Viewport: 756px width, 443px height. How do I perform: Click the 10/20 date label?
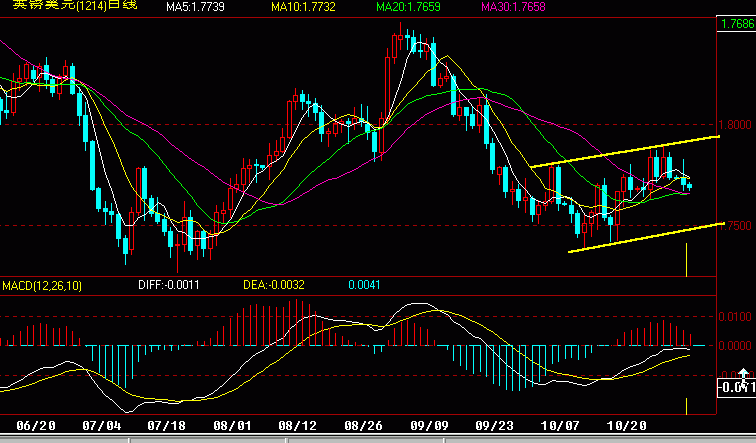626,426
